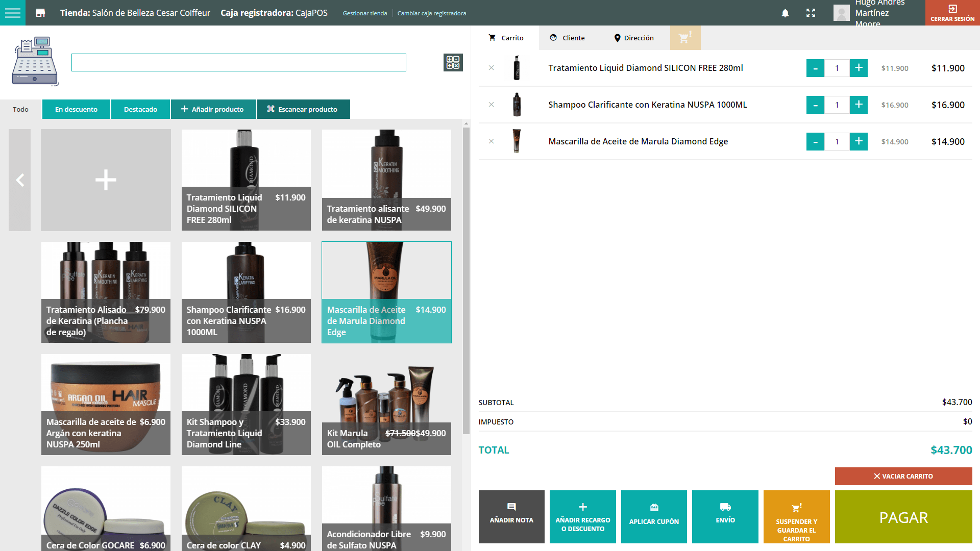
Task: Remove Mascarilla de Marula from cart
Action: [x=491, y=141]
